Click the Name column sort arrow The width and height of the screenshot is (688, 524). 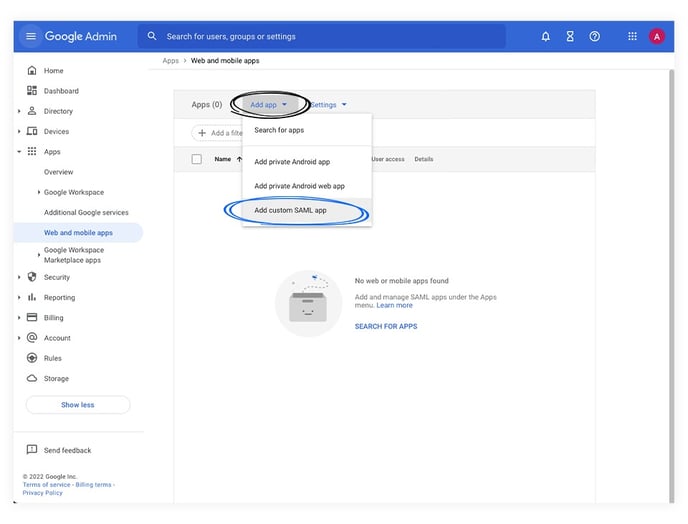(239, 159)
